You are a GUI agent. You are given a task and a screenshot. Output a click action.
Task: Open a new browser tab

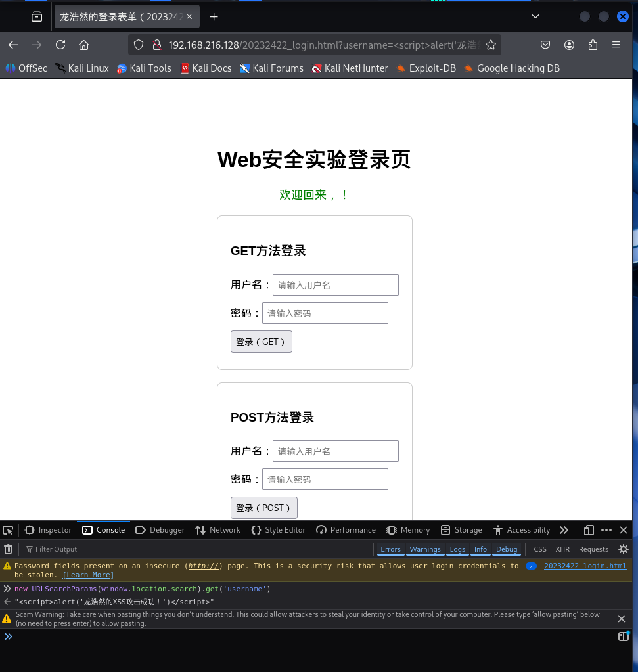pyautogui.click(x=214, y=16)
